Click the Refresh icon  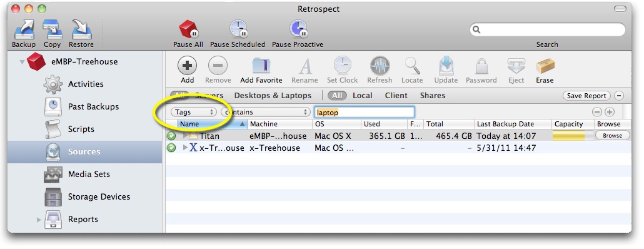click(380, 65)
